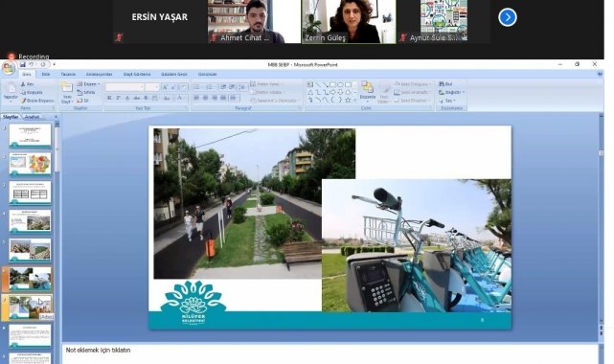Toggle strikethrough formatting
Image resolution: width=614 pixels, height=364 pixels.
coord(137,98)
